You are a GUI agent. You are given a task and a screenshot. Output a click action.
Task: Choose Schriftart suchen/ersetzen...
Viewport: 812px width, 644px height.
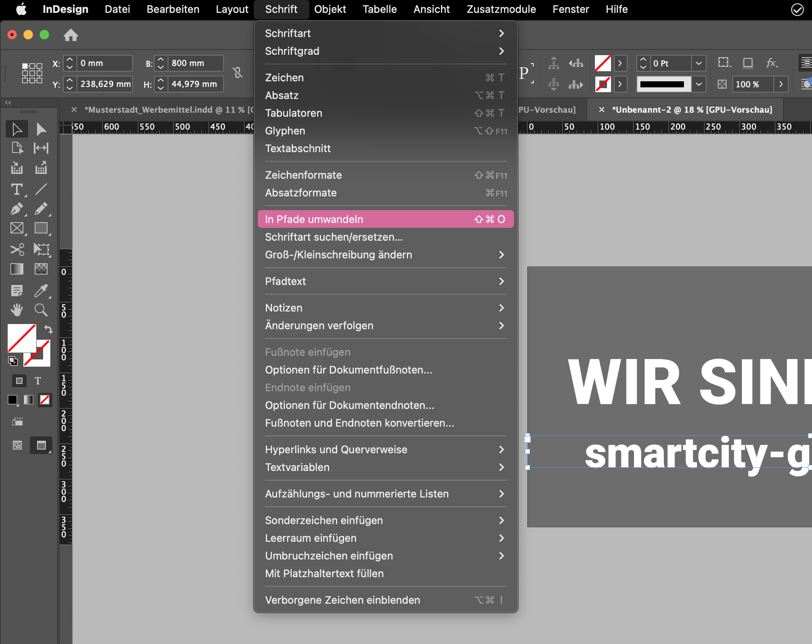click(x=385, y=237)
